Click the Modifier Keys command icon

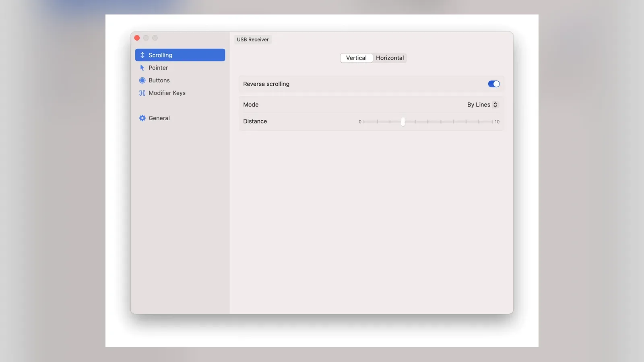(142, 93)
